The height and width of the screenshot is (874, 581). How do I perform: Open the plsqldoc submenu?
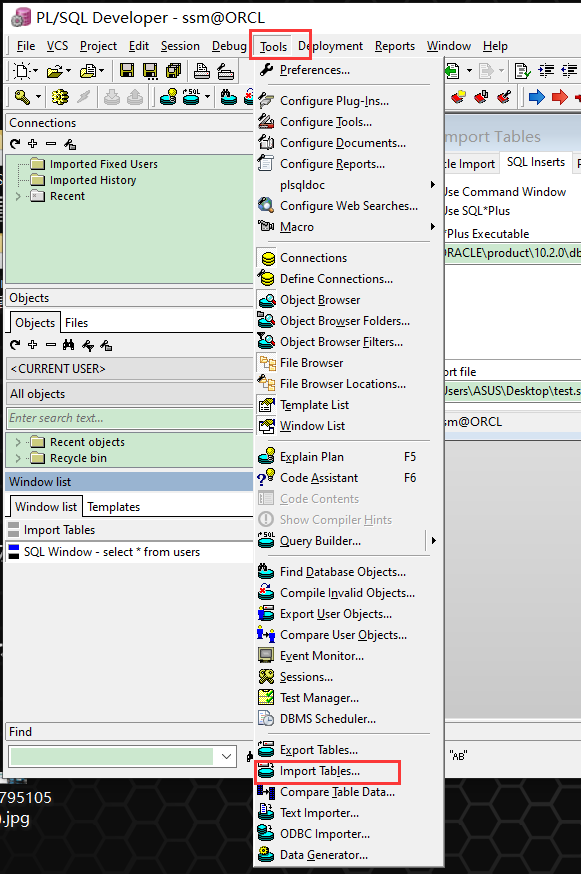348,184
